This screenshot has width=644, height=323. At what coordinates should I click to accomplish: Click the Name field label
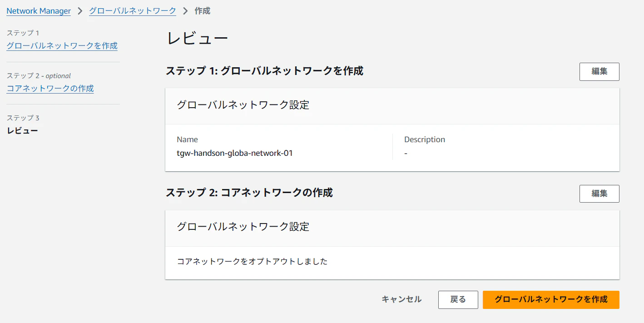click(187, 139)
